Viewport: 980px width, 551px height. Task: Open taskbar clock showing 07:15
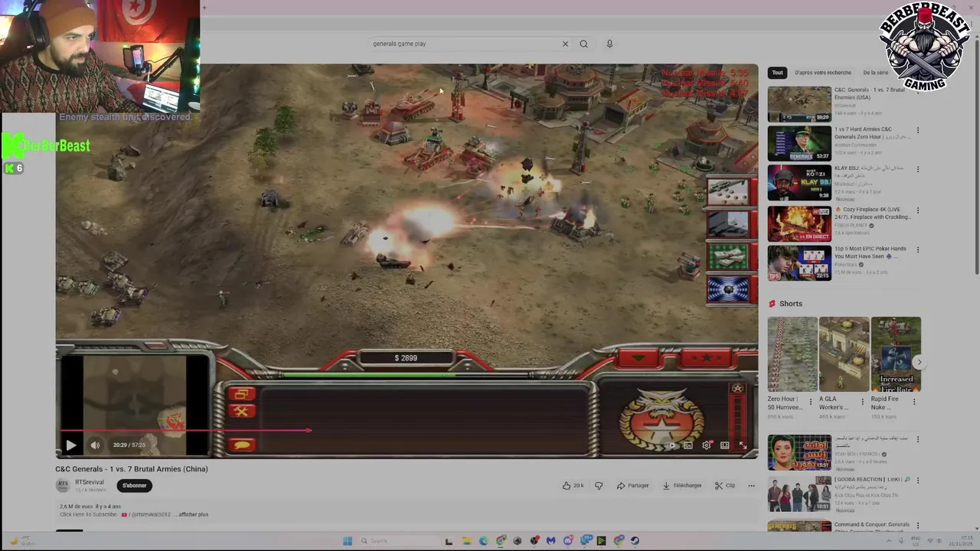(961, 541)
